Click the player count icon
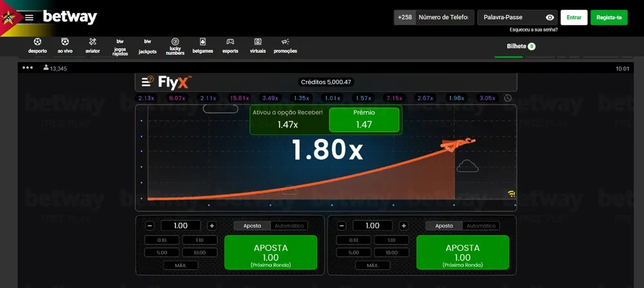Image resolution: width=644 pixels, height=288 pixels. [x=46, y=67]
